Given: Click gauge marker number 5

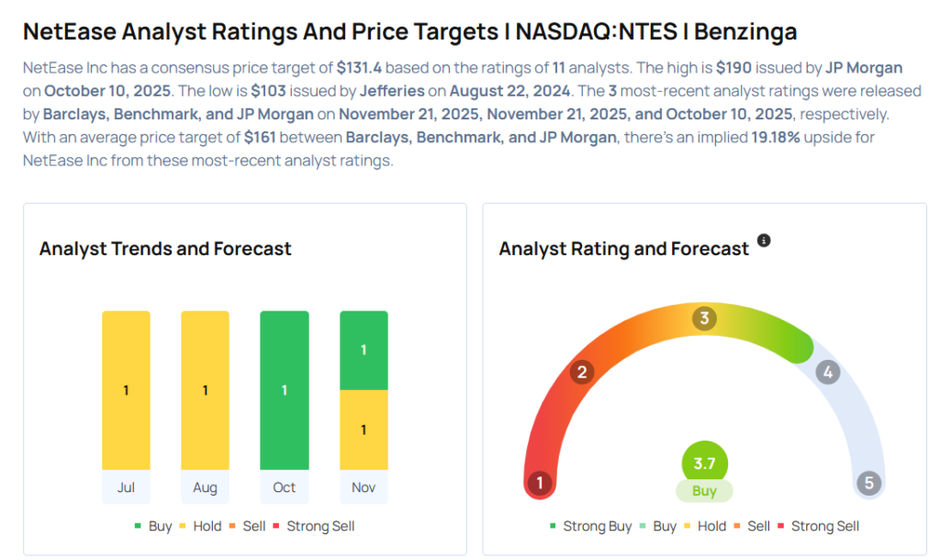Looking at the screenshot, I should click(867, 483).
